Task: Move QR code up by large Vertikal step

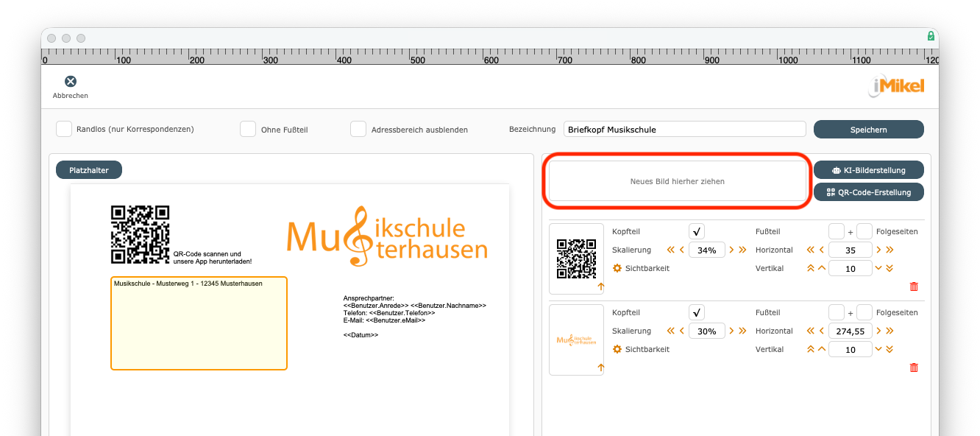Action: [811, 268]
